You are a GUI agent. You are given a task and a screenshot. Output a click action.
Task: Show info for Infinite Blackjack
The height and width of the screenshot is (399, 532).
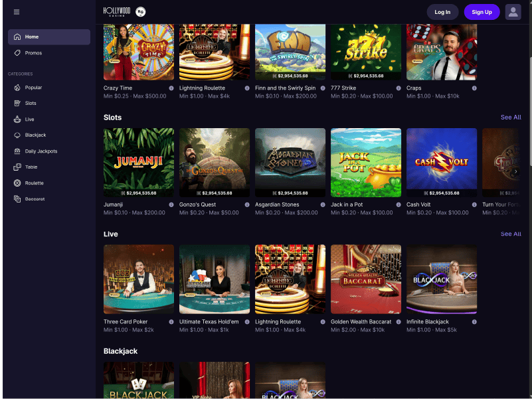[x=474, y=321]
